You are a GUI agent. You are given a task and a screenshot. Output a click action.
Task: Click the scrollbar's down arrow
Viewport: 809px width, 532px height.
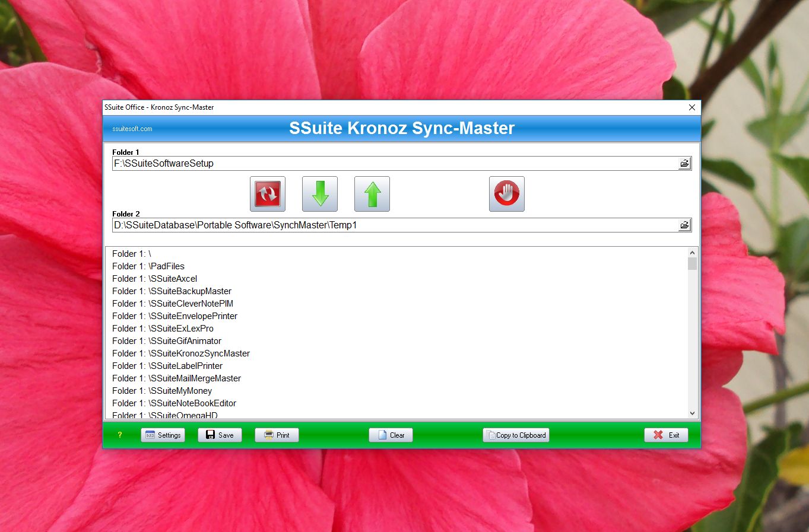click(x=692, y=413)
